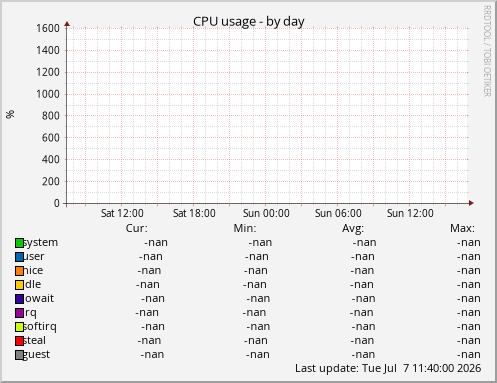The image size is (497, 383).
Task: Select the 'system' legend label
Action: 41,243
